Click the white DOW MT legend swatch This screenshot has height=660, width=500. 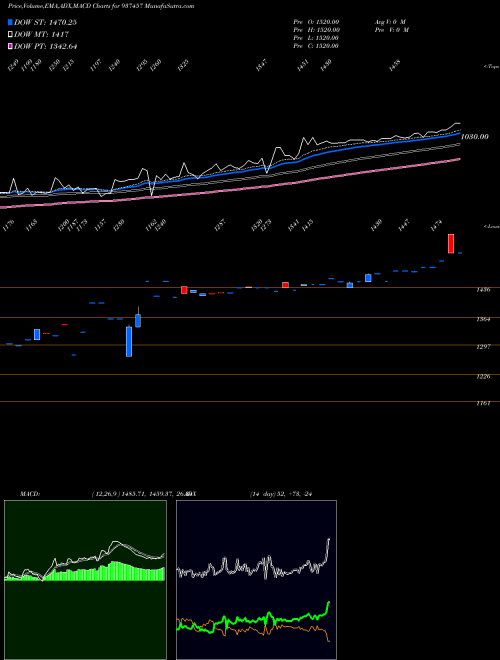[x=10, y=34]
